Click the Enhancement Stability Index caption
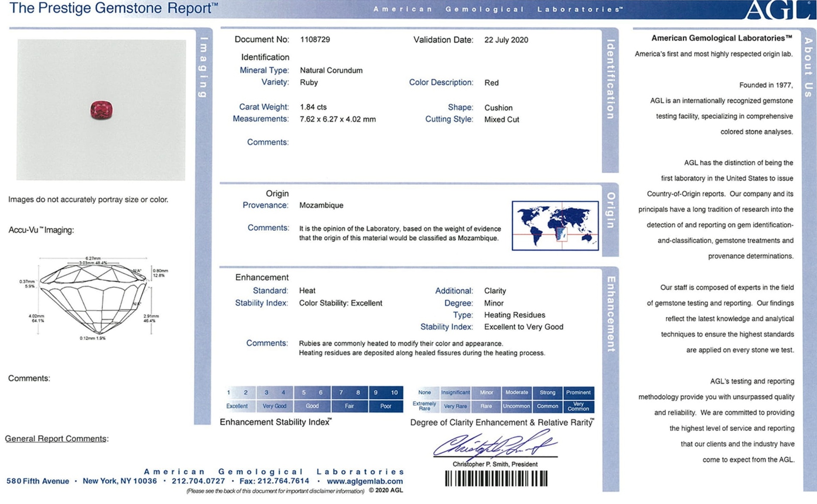The image size is (817, 504). (275, 422)
